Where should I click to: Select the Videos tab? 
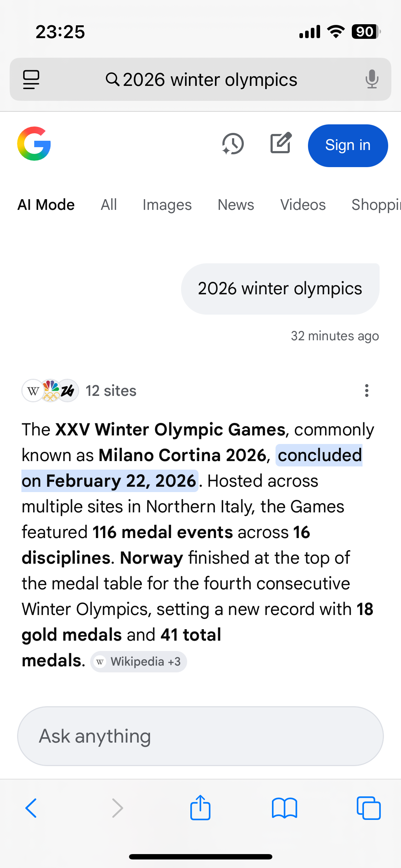[303, 205]
